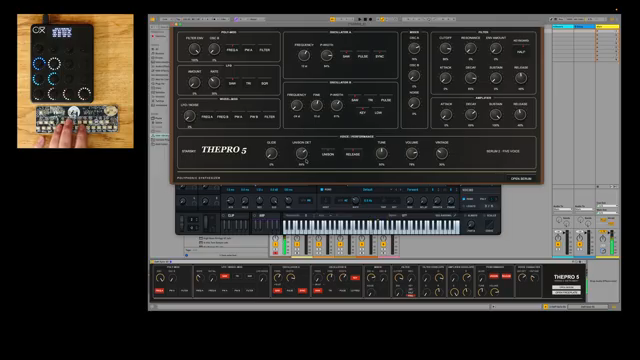The width and height of the screenshot is (640, 360).
Task: Click Amplifier SUSTAIN knob
Action: click(x=496, y=115)
